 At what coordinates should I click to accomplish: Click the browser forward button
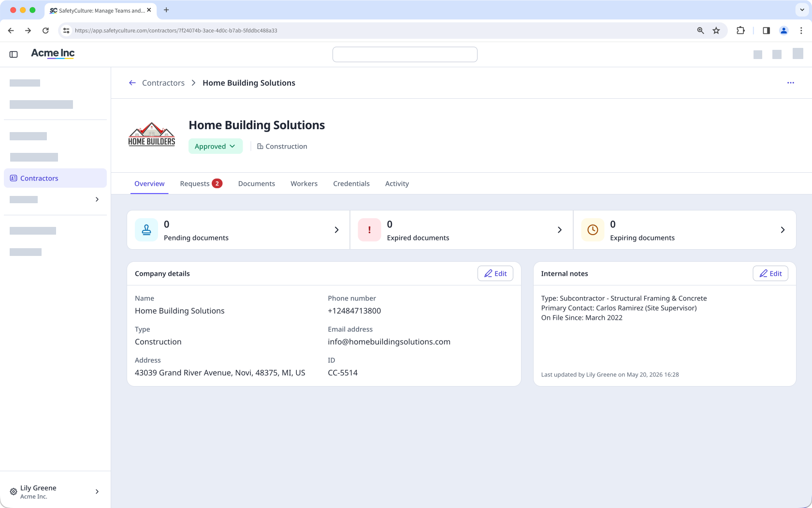pos(28,30)
